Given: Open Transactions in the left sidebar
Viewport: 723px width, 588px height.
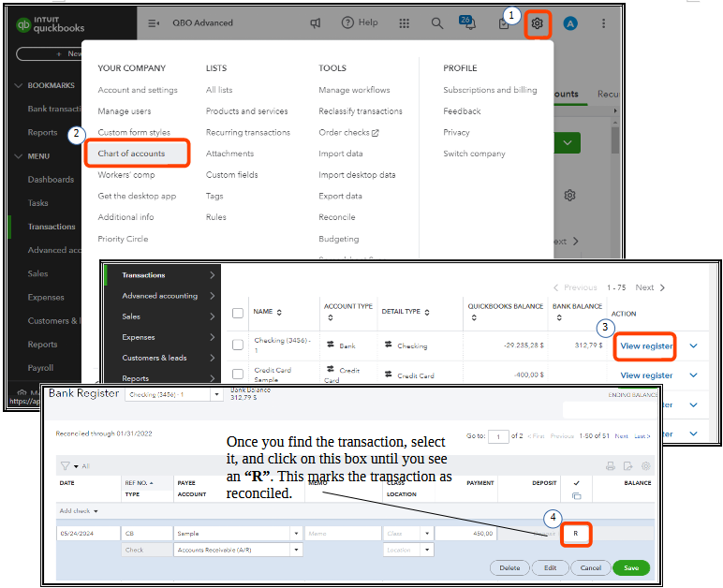Looking at the screenshot, I should click(52, 227).
